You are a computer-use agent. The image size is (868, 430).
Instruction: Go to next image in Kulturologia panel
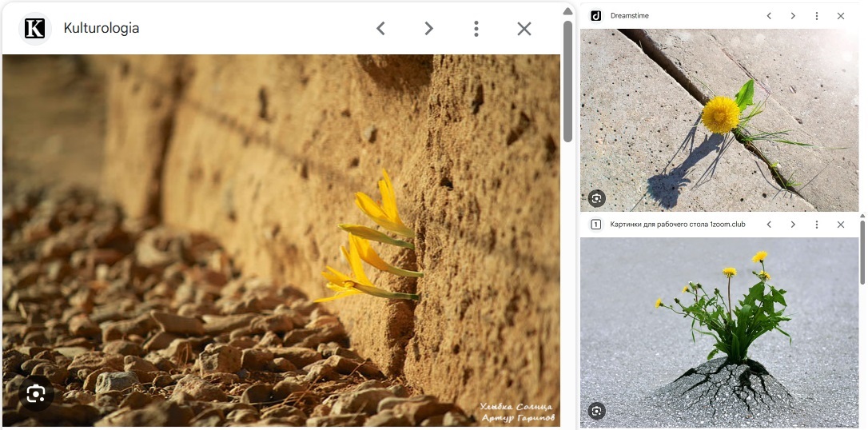pyautogui.click(x=428, y=29)
